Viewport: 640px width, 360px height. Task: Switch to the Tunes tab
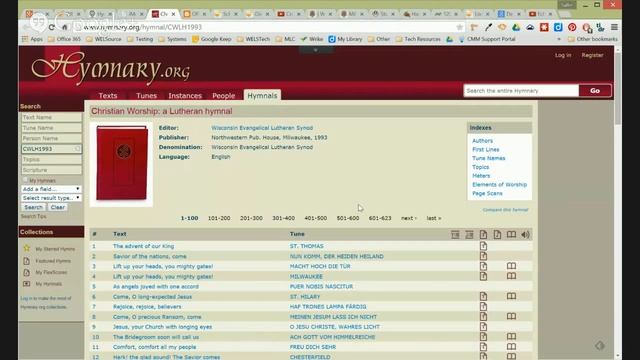[147, 96]
